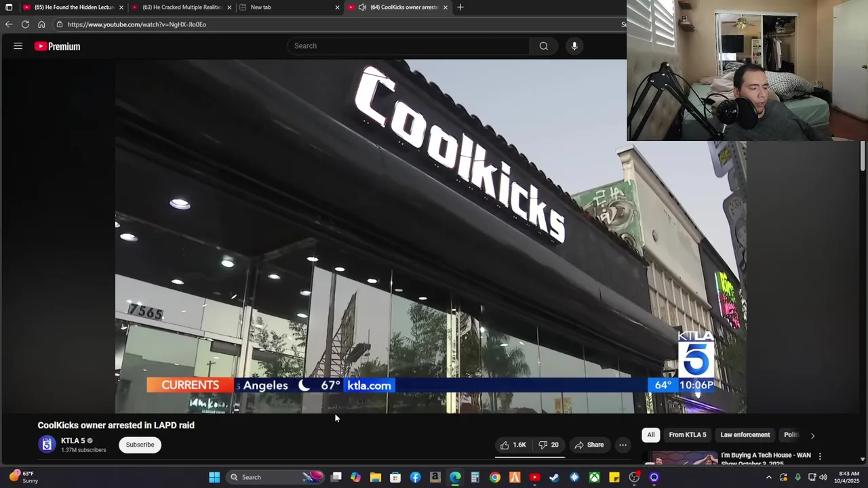Show more filter chips with arrow
This screenshot has height=488, width=868.
point(812,435)
